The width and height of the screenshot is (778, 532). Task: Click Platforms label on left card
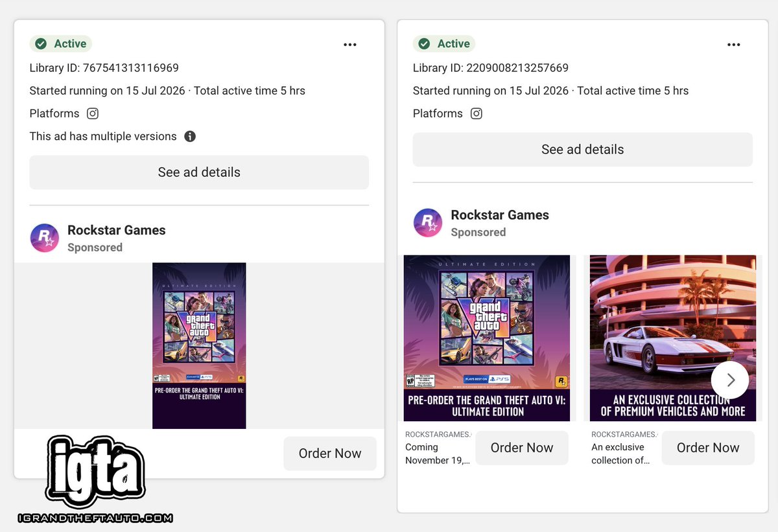click(x=54, y=113)
